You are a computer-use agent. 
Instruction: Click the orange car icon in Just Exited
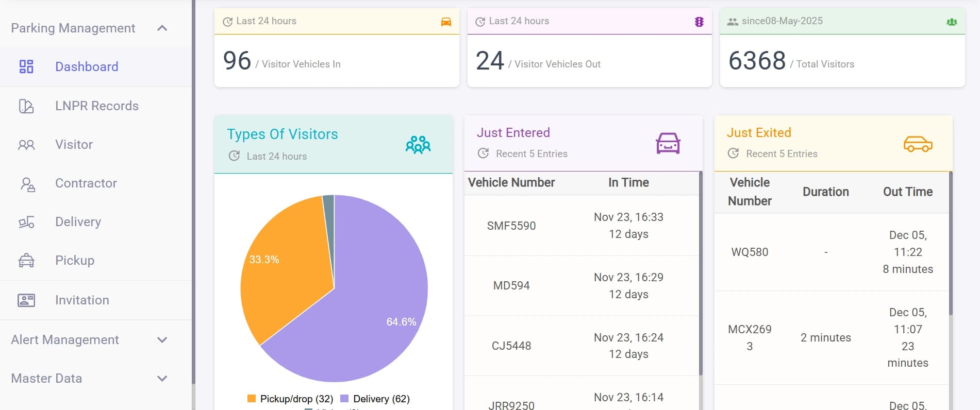tap(918, 144)
